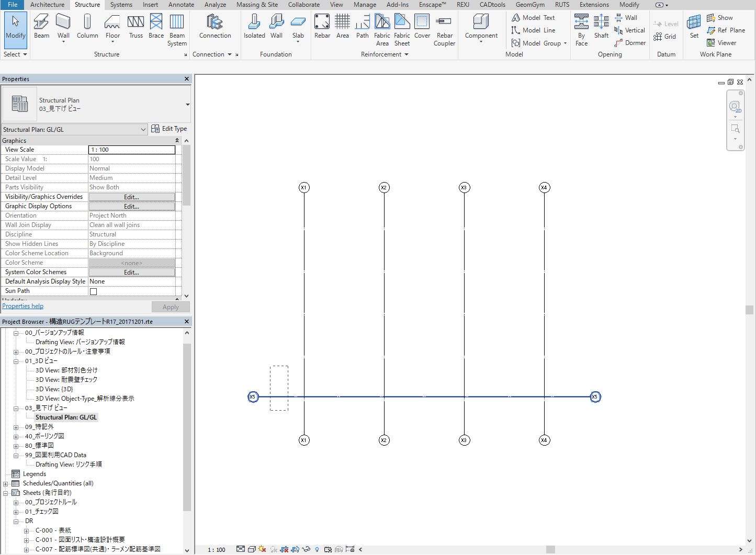Switch to the Architecture ribbon tab
The image size is (756, 555).
pos(47,5)
